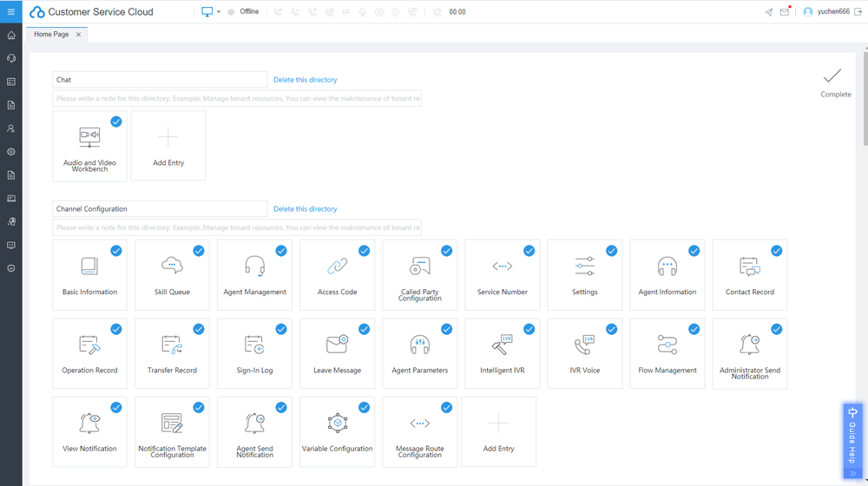This screenshot has width=868, height=486.
Task: Open the user icon in the sidebar
Action: pos(11,128)
